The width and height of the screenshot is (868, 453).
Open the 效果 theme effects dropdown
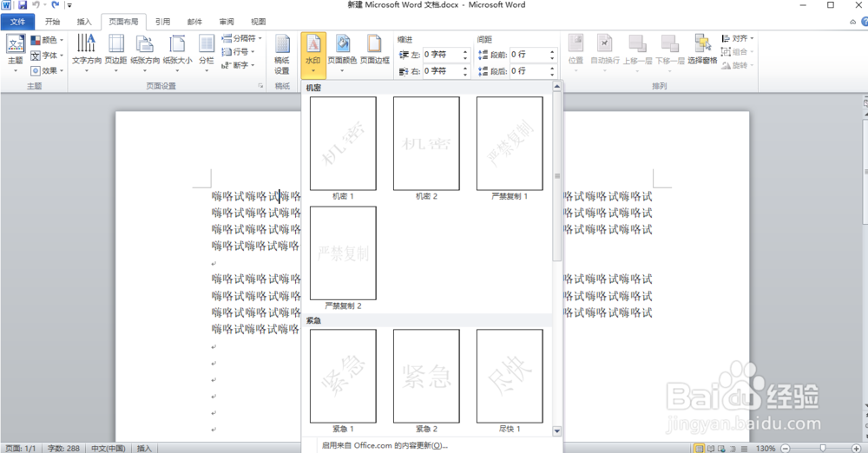47,70
